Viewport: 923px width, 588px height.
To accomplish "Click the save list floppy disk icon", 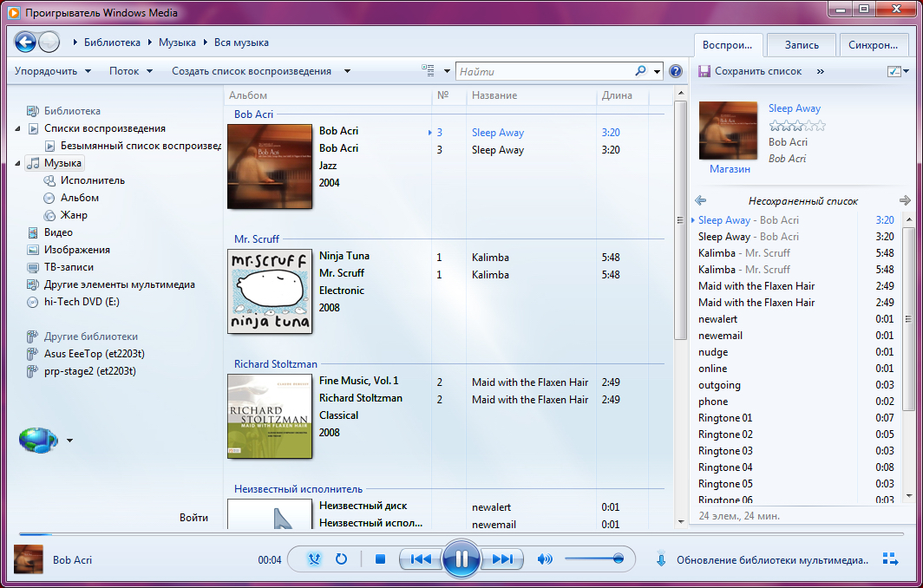I will pos(704,71).
